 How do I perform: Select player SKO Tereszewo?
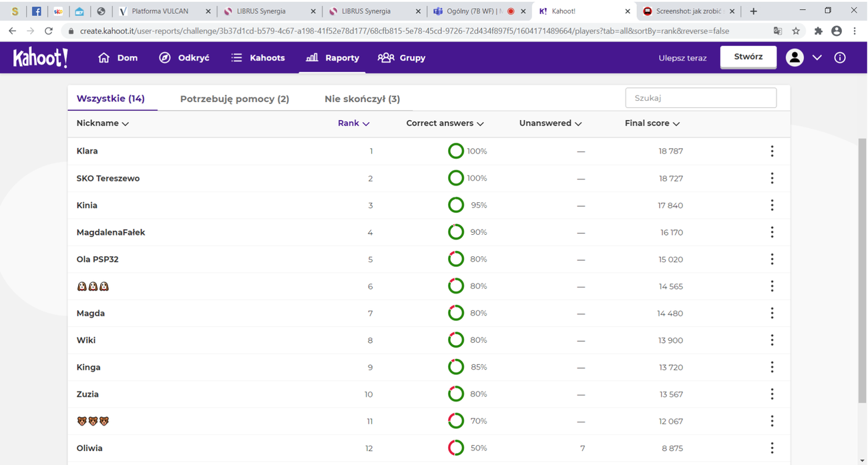108,178
